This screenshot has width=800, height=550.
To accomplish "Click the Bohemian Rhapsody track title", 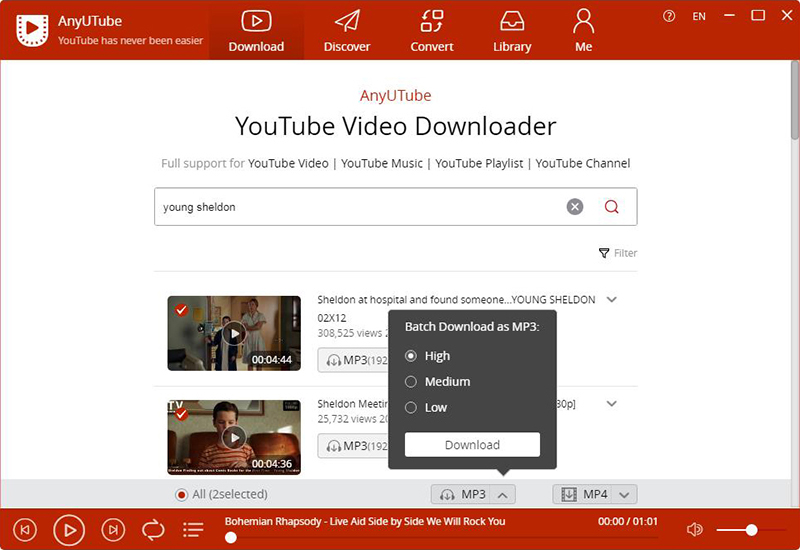I will 365,521.
